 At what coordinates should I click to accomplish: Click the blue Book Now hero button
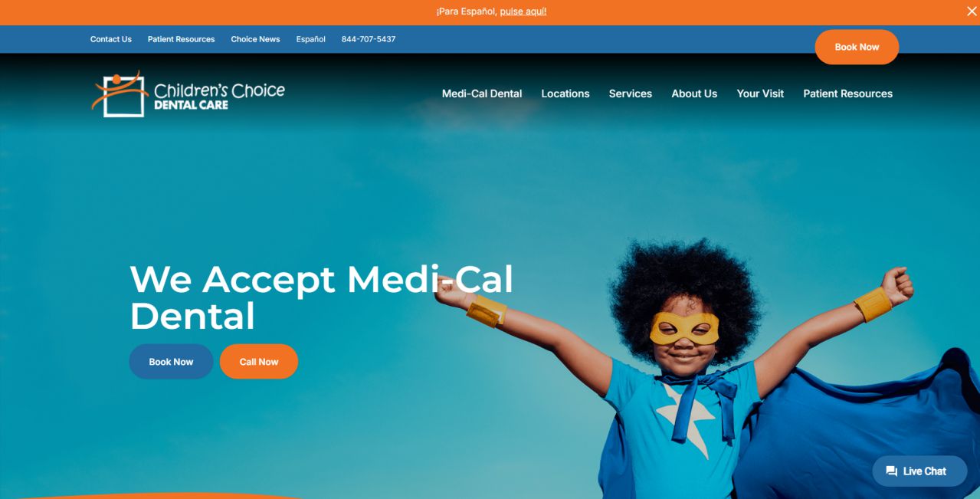[171, 362]
